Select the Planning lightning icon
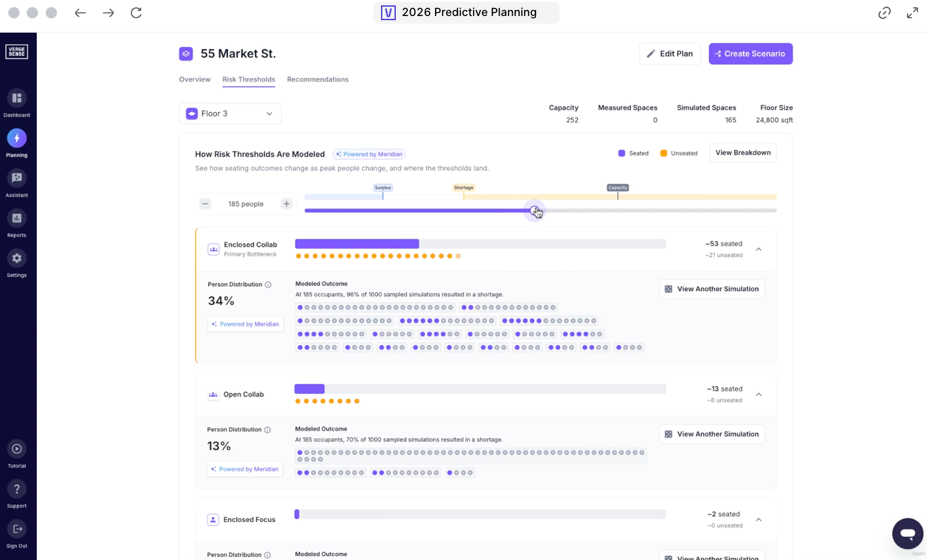927x560 pixels. (x=17, y=138)
